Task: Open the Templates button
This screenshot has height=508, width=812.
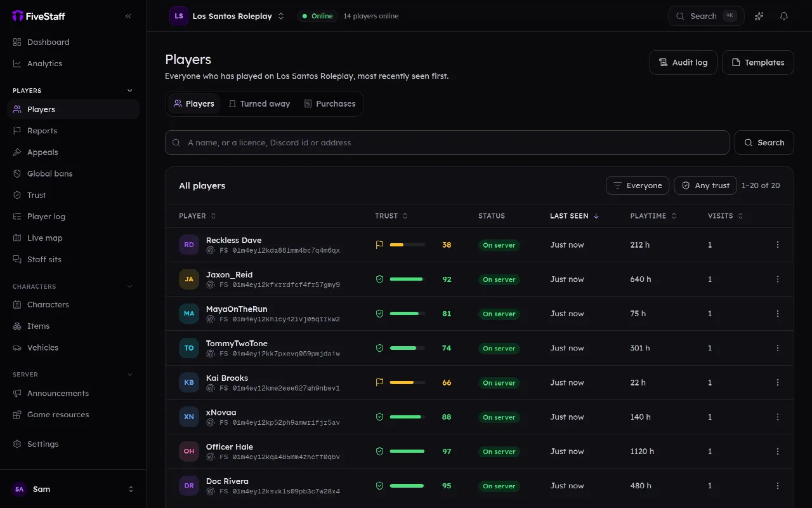Action: point(758,62)
